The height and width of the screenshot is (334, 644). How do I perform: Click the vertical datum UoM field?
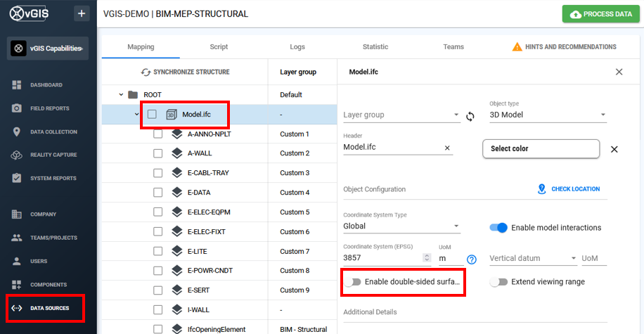tap(594, 258)
